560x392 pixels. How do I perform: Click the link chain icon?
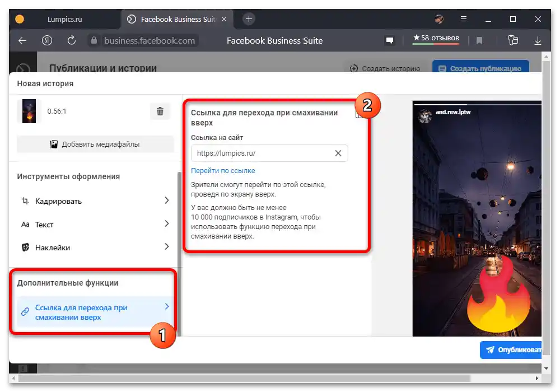[25, 312]
